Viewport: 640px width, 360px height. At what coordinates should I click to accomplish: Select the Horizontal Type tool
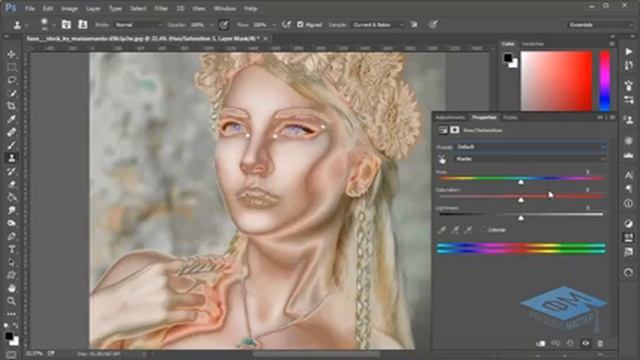[x=11, y=249]
